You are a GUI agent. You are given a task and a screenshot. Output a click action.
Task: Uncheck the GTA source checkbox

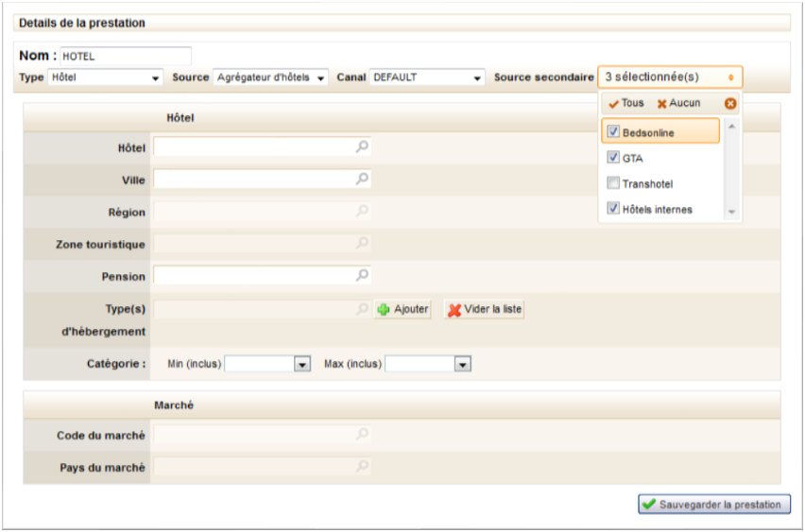pos(613,158)
